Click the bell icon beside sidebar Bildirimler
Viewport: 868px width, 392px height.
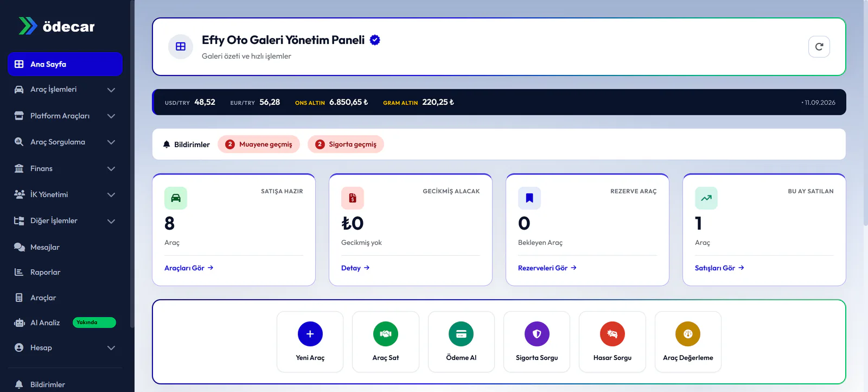(19, 384)
